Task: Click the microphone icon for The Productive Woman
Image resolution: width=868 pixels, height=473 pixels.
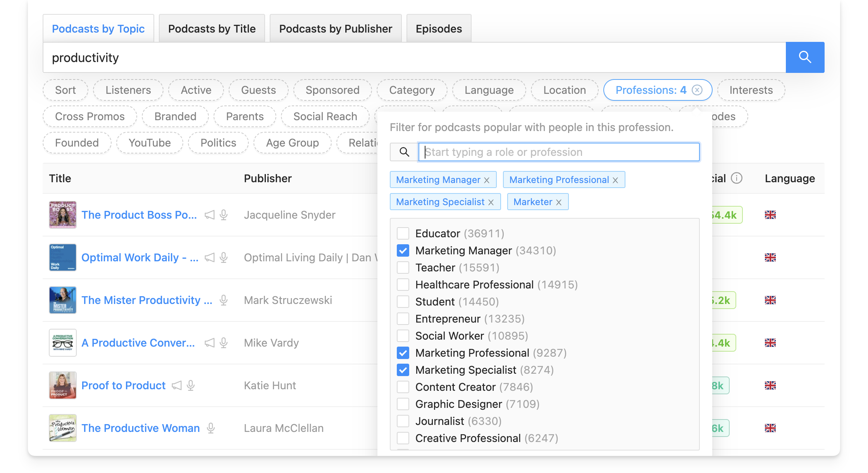Action: [211, 428]
